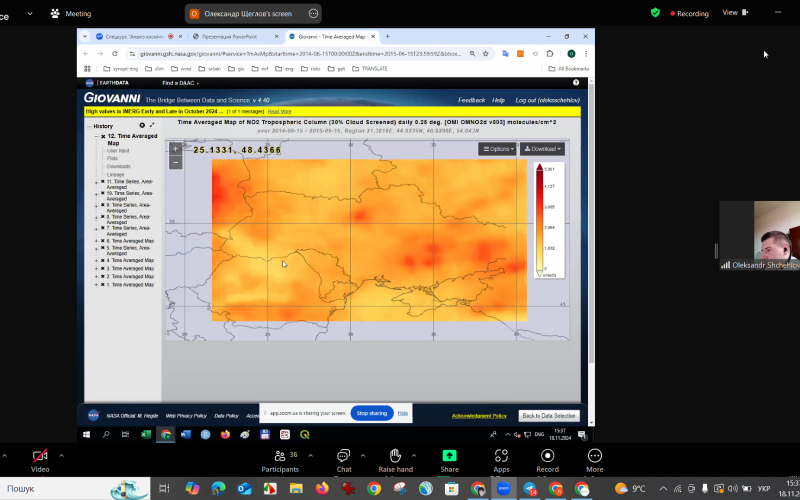800x500 pixels.
Task: Expand the History panel with the arrows icon
Action: tap(152, 126)
